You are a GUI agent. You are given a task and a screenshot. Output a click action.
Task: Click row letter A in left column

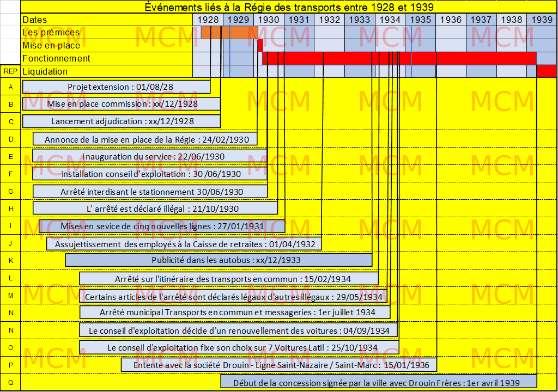coord(10,87)
